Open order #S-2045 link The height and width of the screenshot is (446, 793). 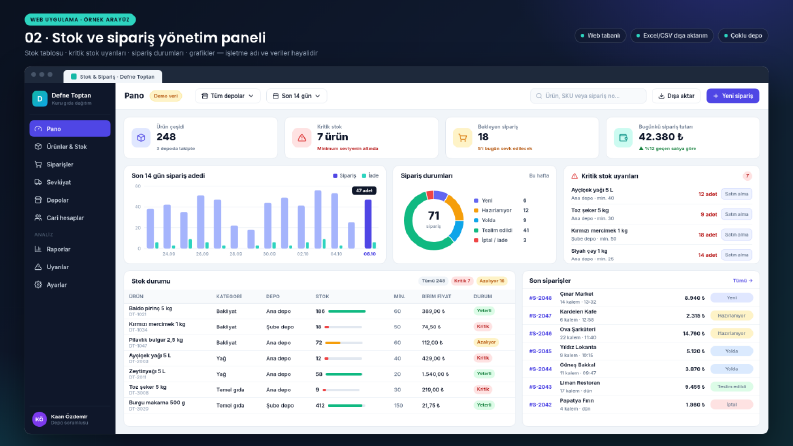click(x=540, y=351)
